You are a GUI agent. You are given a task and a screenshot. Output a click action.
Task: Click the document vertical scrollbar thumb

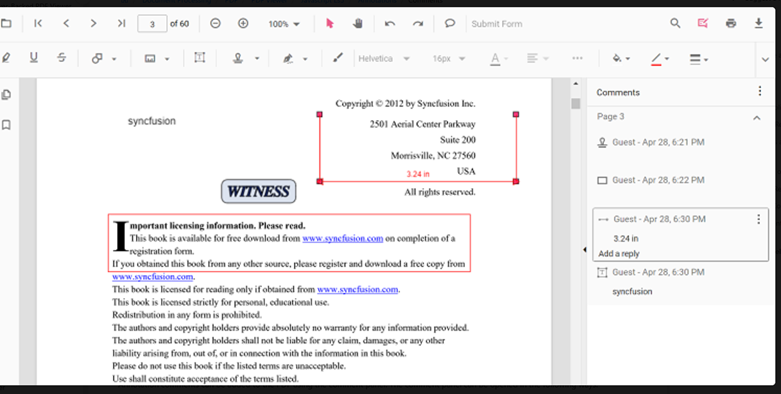[576, 104]
